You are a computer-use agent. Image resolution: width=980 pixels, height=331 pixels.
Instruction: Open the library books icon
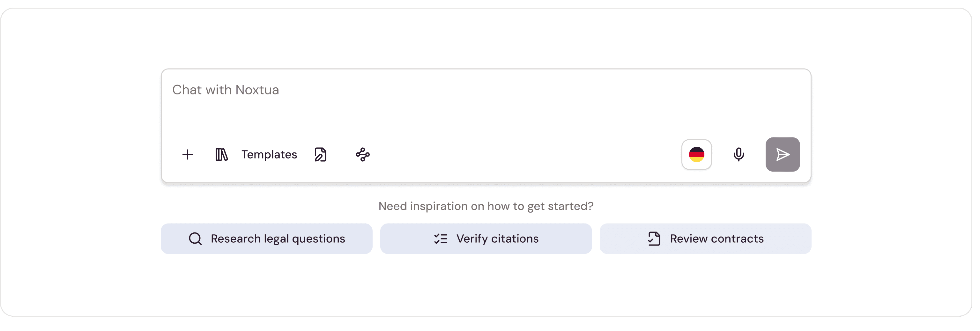pos(221,154)
